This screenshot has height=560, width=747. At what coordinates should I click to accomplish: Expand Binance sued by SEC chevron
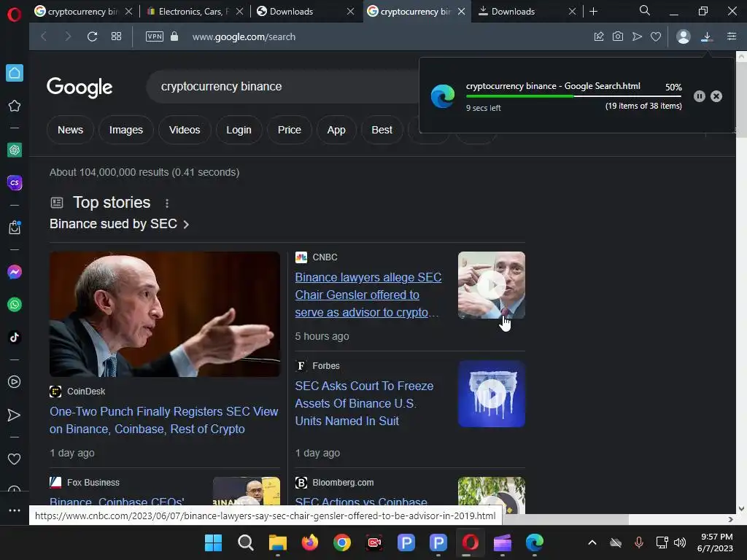click(x=186, y=225)
